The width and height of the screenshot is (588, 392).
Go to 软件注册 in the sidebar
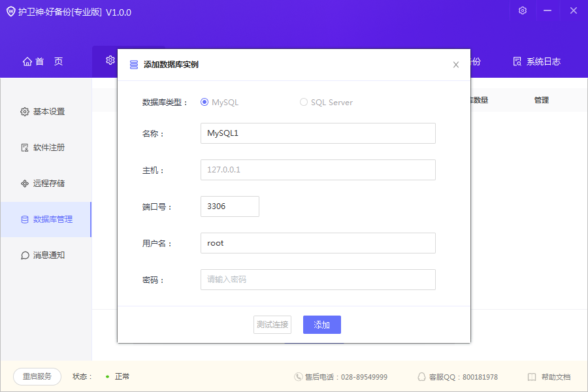(46, 148)
